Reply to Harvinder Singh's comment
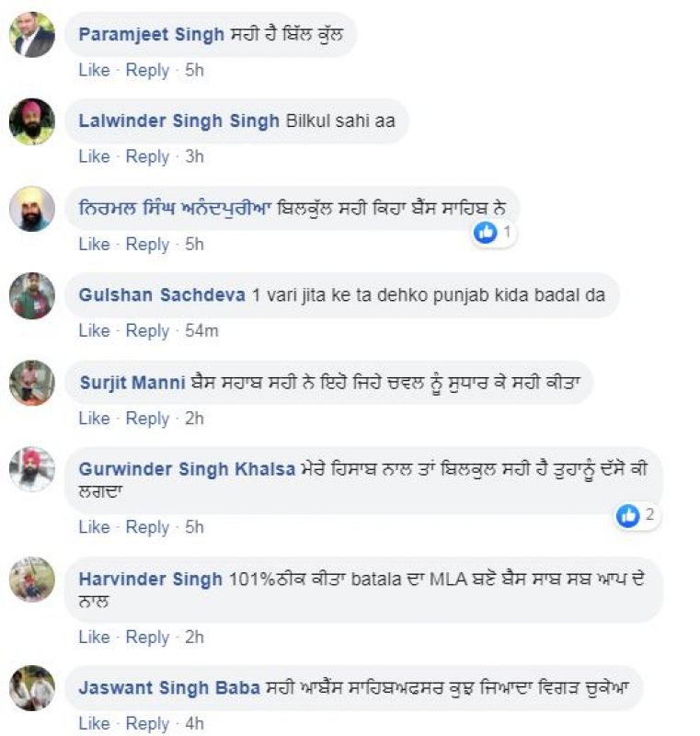700x736 pixels. [x=147, y=636]
